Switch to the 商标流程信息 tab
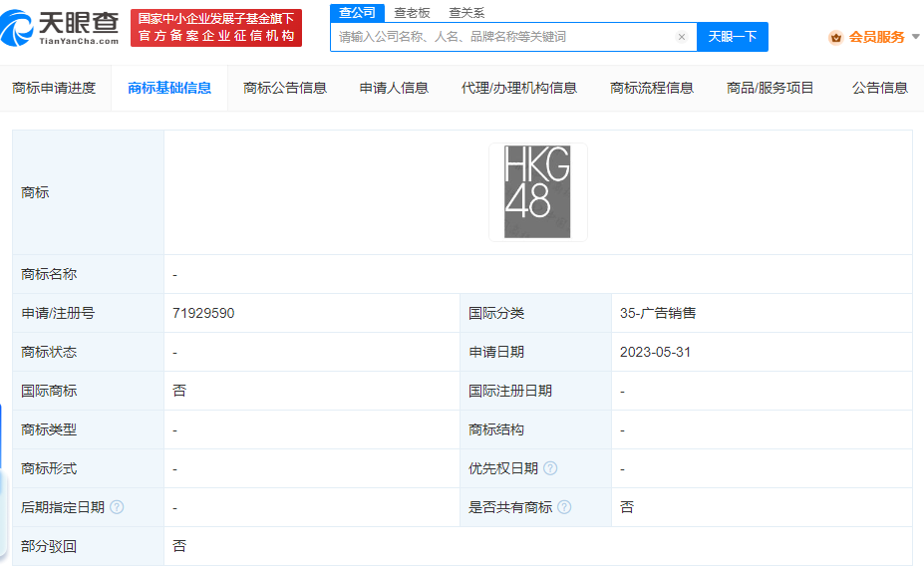 point(652,89)
